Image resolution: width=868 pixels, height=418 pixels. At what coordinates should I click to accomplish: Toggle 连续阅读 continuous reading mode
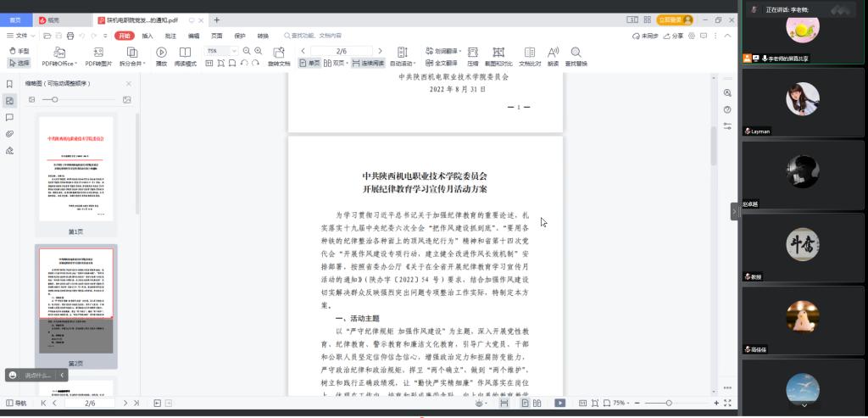coord(368,63)
